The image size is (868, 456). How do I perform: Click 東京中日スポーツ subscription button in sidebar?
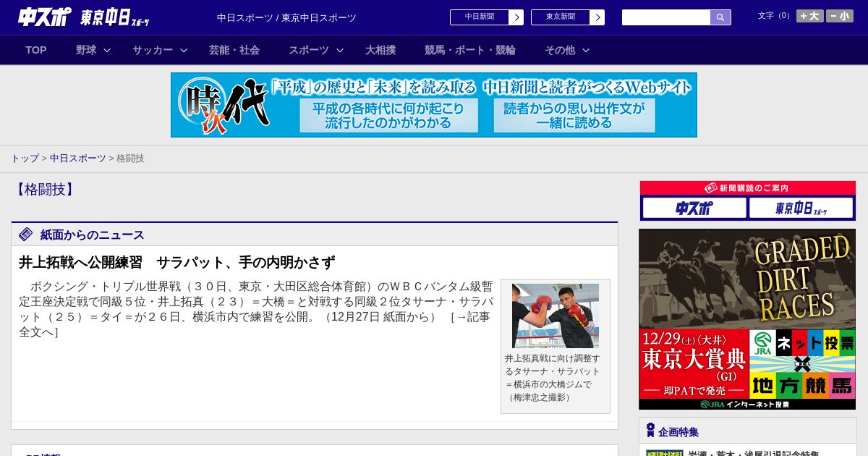tap(801, 208)
